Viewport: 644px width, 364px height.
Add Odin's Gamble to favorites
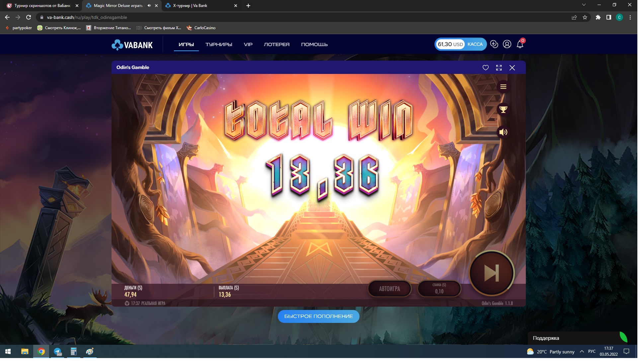click(x=485, y=68)
